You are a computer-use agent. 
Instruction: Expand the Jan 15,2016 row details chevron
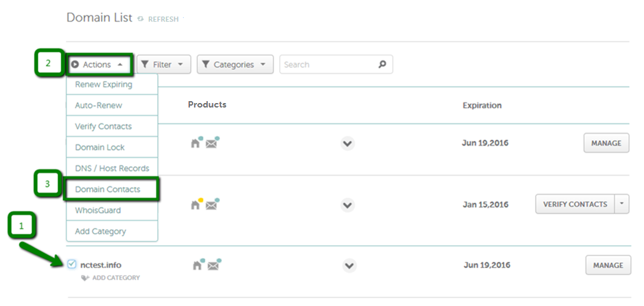[348, 205]
